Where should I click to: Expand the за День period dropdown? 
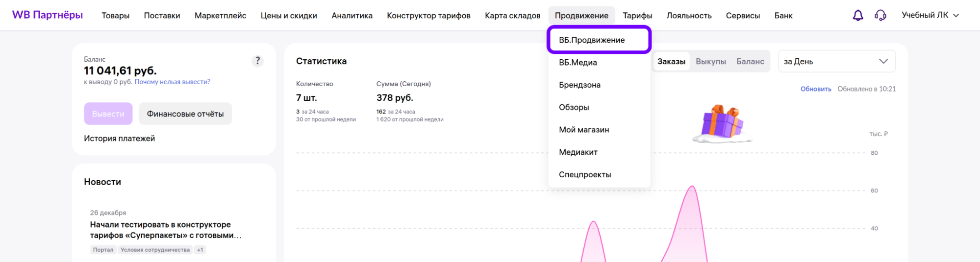(836, 62)
